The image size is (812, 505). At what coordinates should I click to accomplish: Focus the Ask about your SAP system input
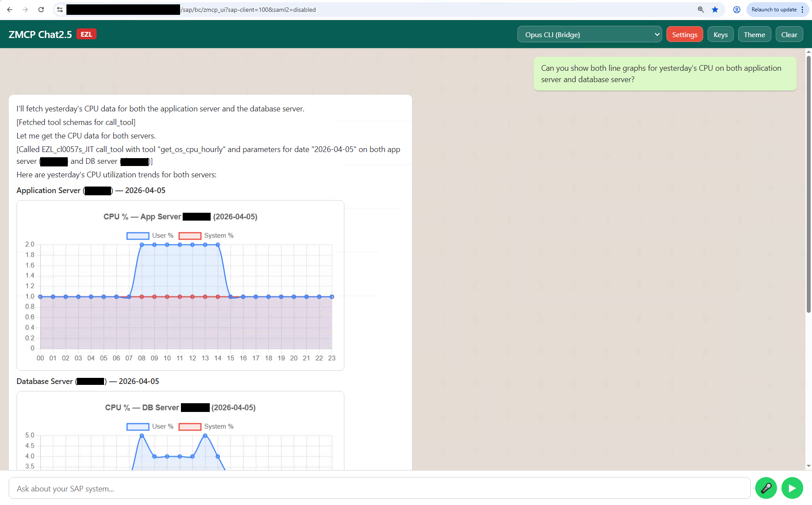[x=379, y=488]
